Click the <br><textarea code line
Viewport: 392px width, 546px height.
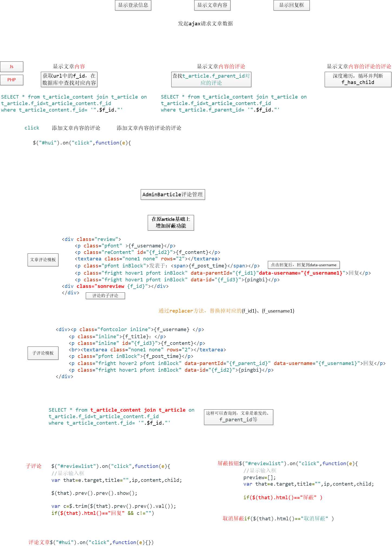[147, 350]
